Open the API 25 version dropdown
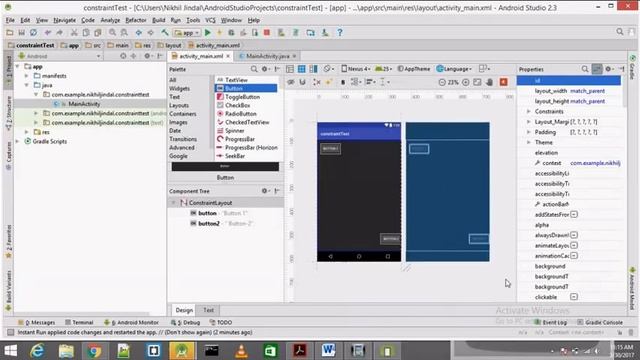 [383, 69]
